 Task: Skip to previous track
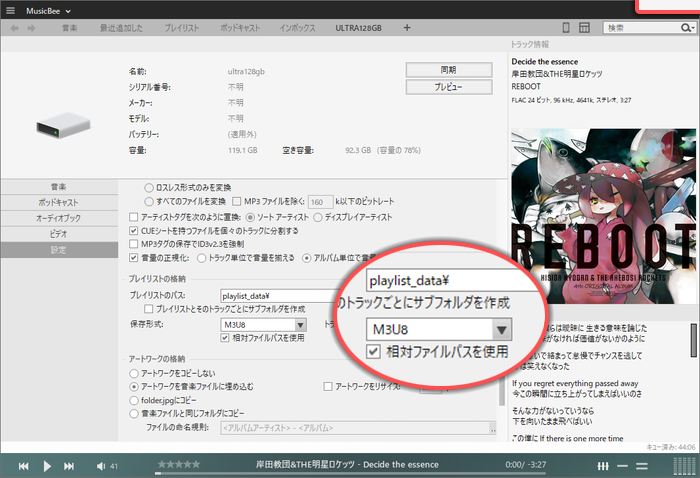pyautogui.click(x=24, y=466)
